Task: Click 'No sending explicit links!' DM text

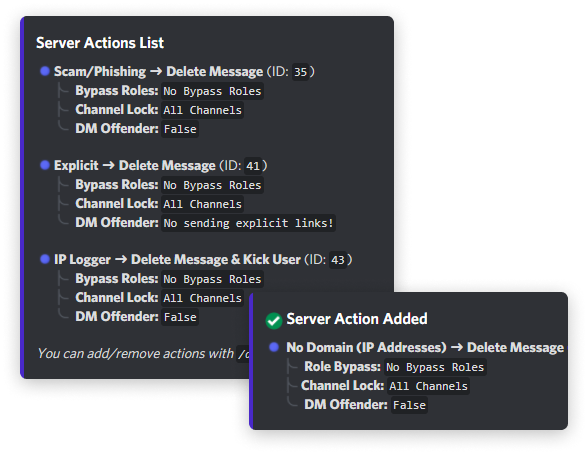Action: tap(248, 223)
